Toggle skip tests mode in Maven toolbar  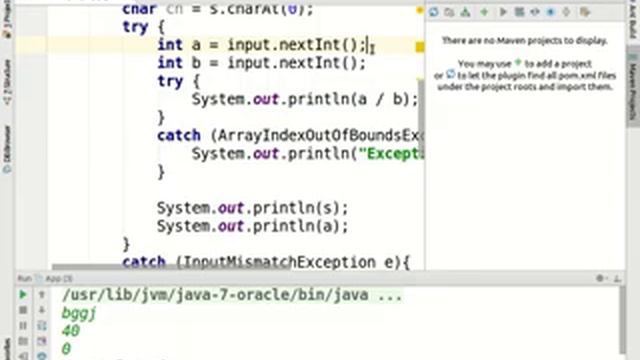pyautogui.click(x=551, y=12)
